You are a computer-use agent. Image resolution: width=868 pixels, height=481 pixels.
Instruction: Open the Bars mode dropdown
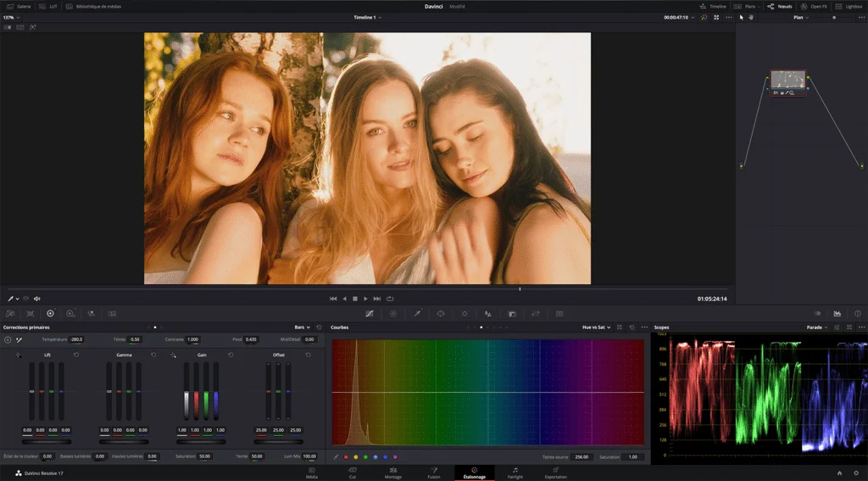pos(303,327)
